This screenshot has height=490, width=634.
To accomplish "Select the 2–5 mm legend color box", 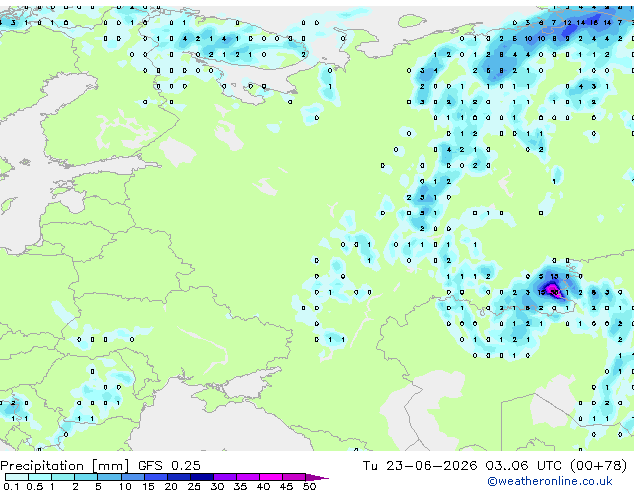I will tap(86, 477).
